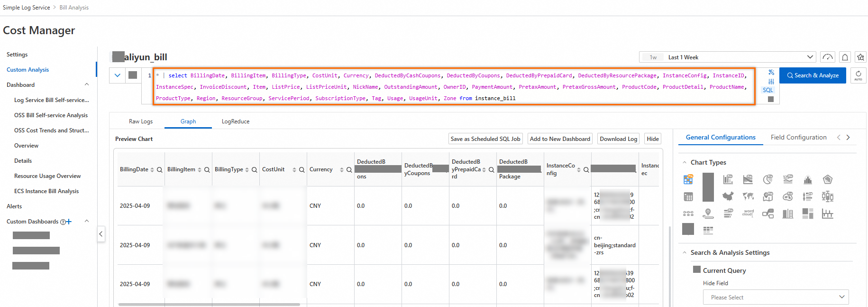Collapse the query editor with chevron

pyautogui.click(x=118, y=75)
